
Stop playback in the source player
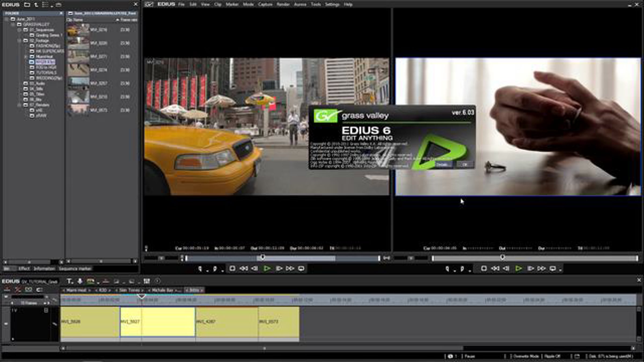tap(232, 268)
